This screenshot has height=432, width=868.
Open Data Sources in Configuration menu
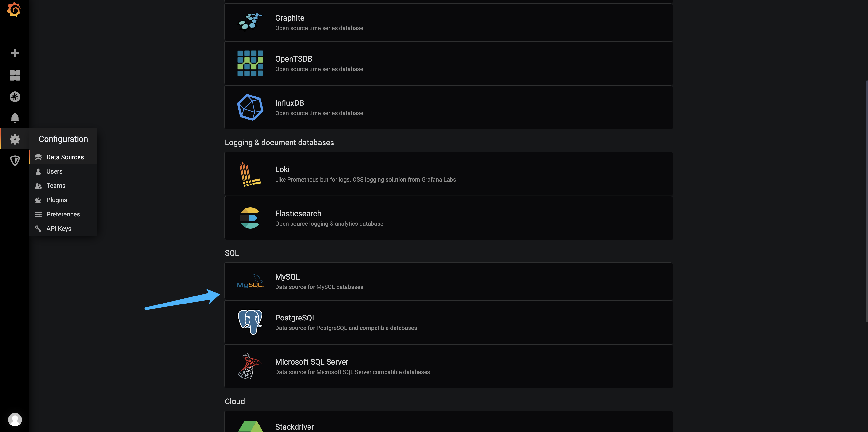[x=65, y=157]
